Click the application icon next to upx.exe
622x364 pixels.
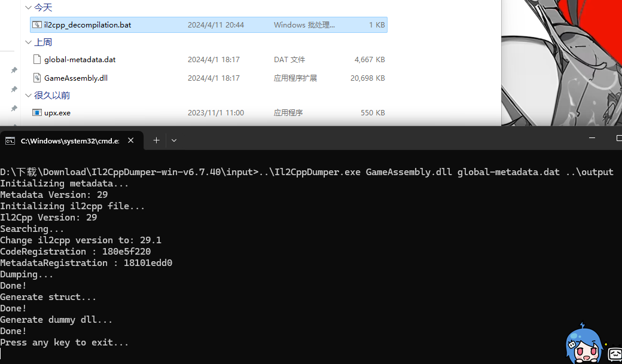coord(37,112)
